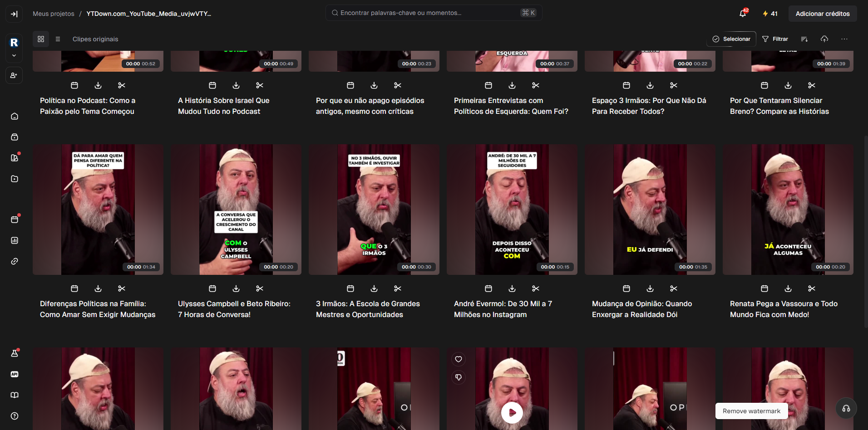Schedule the Ulysses Campbell e Beto Ribeiro clip
Image resolution: width=868 pixels, height=430 pixels.
(212, 288)
